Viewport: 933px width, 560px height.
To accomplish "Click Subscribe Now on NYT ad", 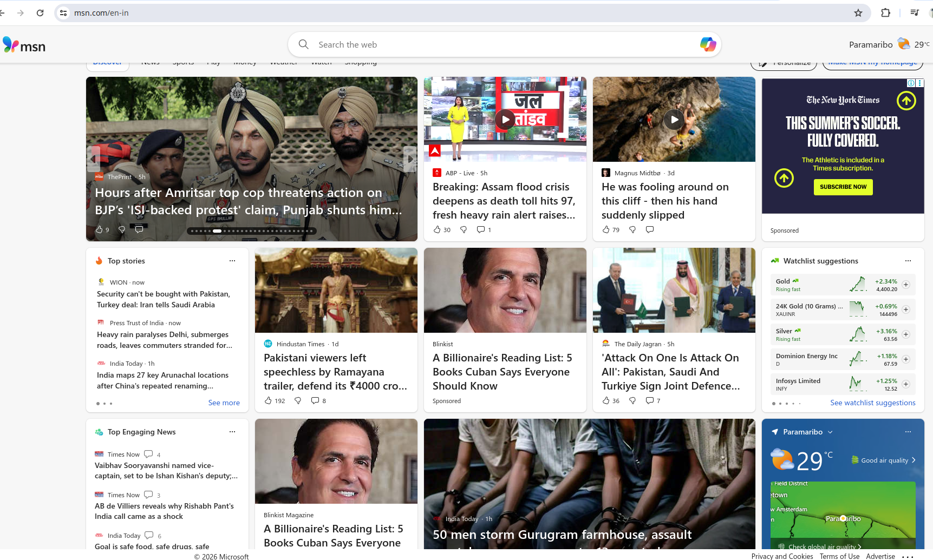I will pyautogui.click(x=843, y=187).
